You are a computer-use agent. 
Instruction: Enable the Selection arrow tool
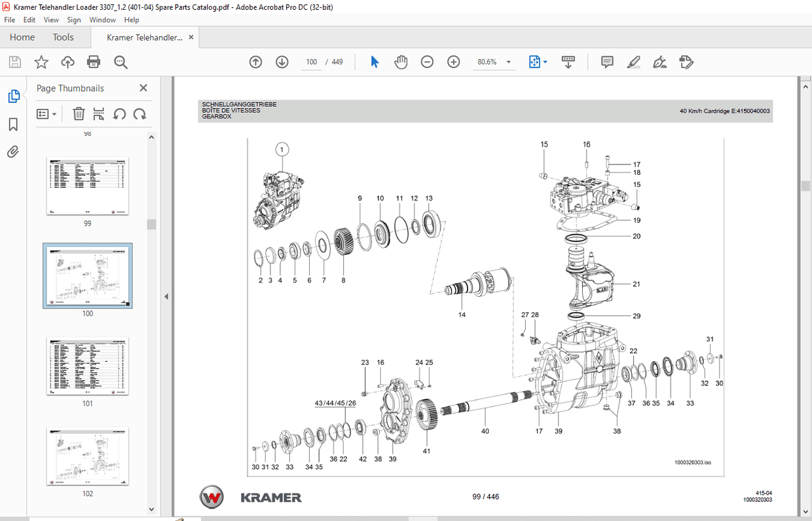374,62
